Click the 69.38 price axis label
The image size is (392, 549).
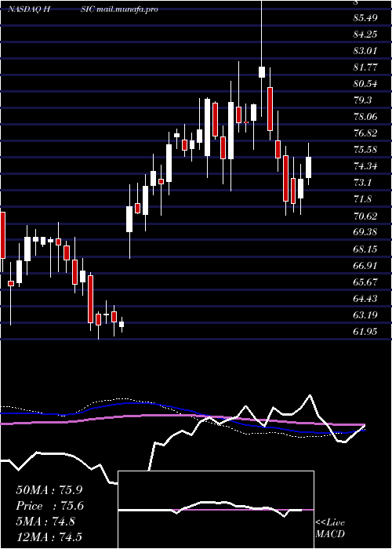(365, 232)
